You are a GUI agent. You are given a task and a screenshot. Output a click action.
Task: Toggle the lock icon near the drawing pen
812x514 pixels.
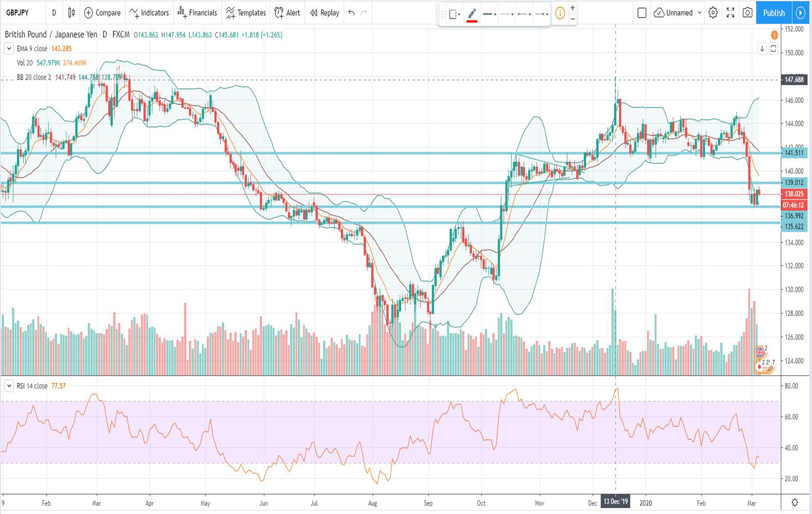click(x=454, y=13)
